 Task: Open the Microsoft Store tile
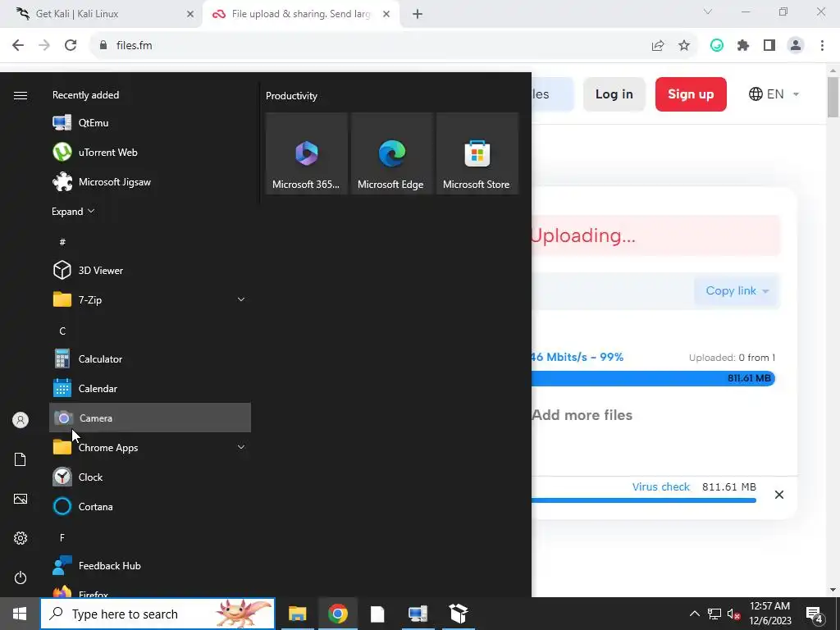(477, 153)
